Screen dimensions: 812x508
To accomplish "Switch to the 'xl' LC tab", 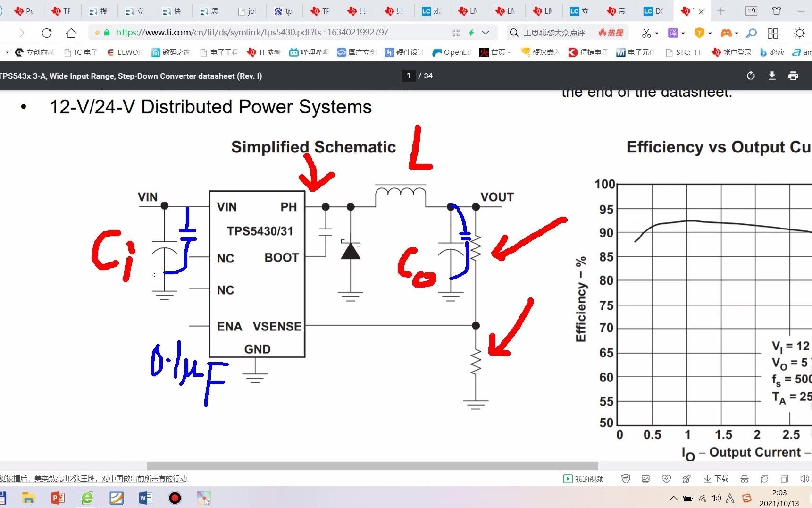I will click(432, 11).
